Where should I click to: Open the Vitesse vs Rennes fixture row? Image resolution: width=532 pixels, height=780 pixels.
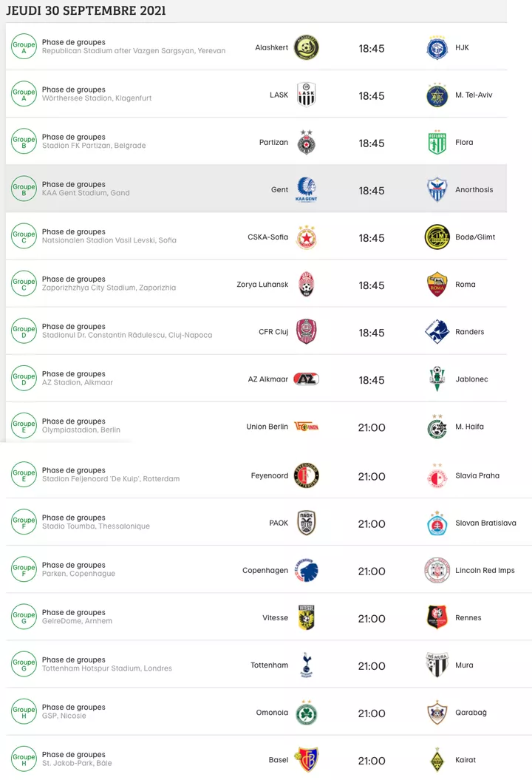pyautogui.click(x=266, y=617)
